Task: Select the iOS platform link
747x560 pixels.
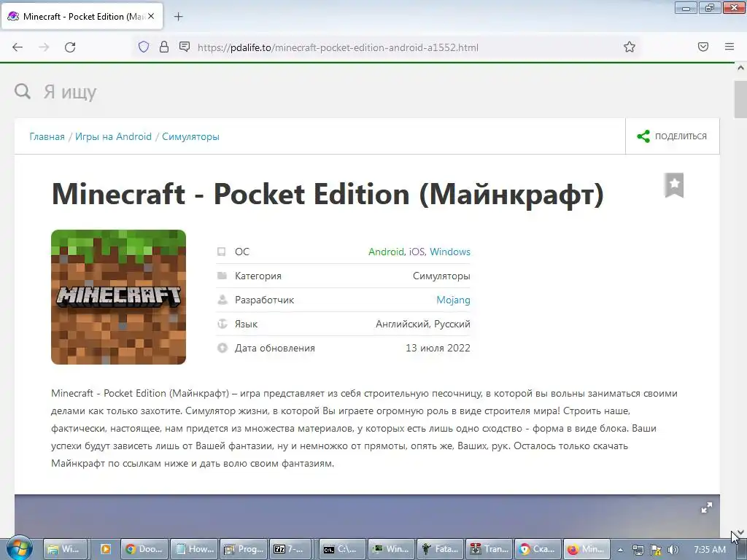Action: coord(417,252)
